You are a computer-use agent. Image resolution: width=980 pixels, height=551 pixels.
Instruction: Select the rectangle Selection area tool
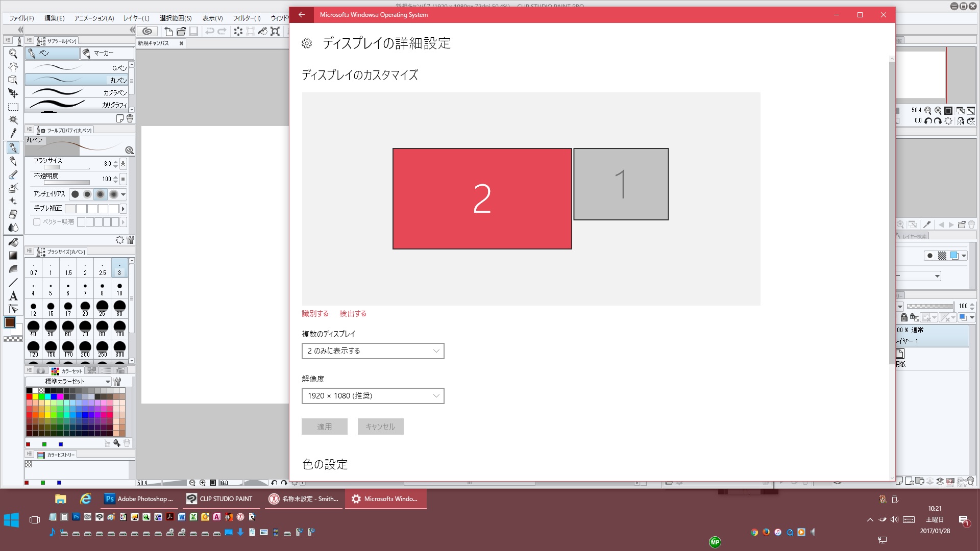pos(13,107)
